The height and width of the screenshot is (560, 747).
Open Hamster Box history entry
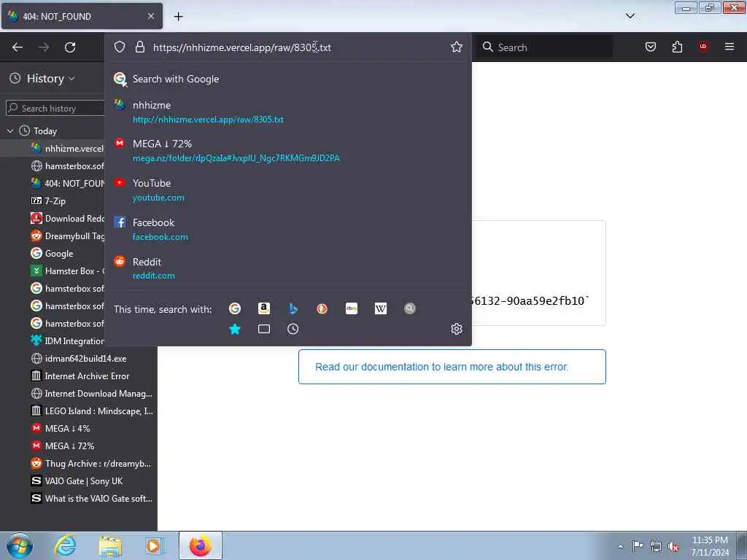tap(67, 271)
